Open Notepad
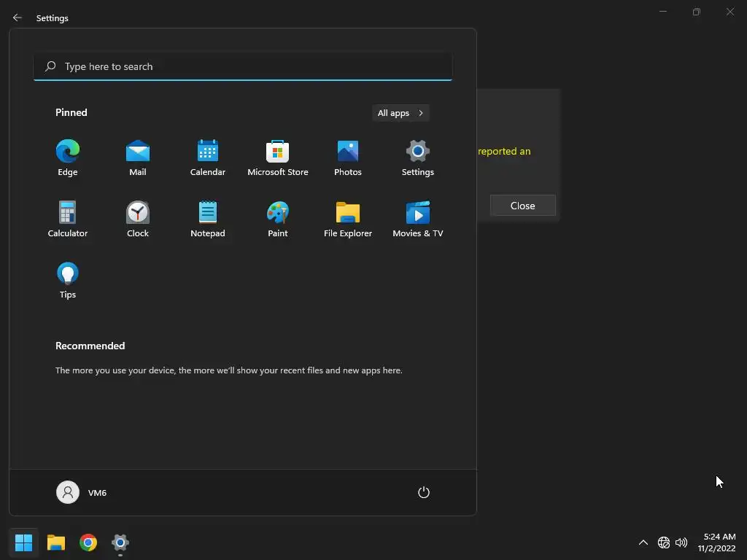Image resolution: width=747 pixels, height=560 pixels. point(208,219)
